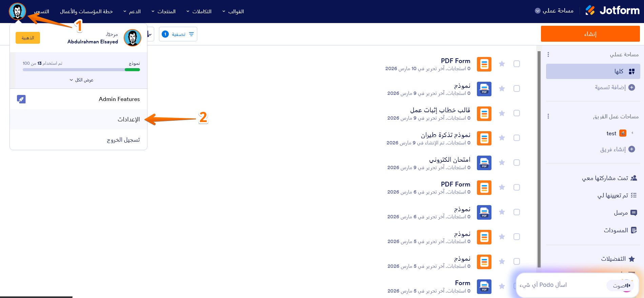644x298 pixels.
Task: Click the الذهبية plan badge
Action: (28, 38)
